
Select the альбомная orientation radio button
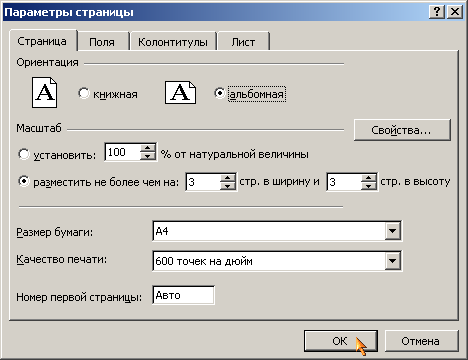coord(220,93)
